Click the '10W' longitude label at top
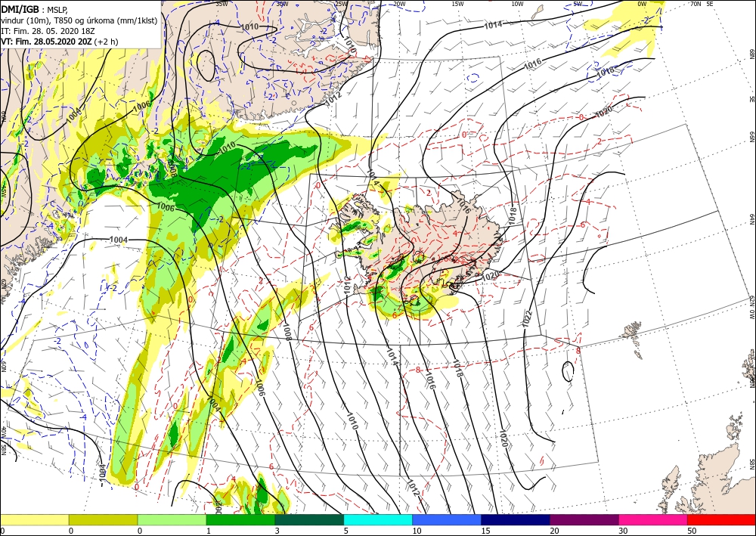 point(517,4)
